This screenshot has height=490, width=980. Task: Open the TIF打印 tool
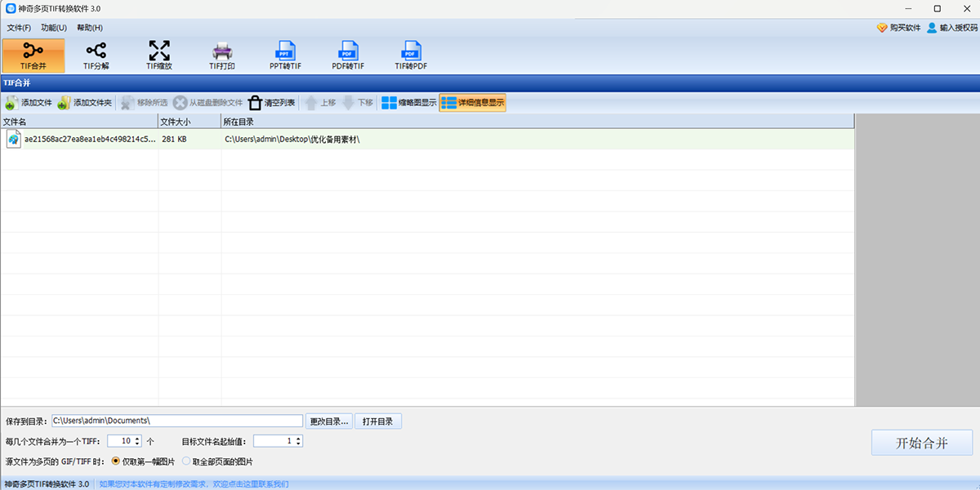pos(222,55)
